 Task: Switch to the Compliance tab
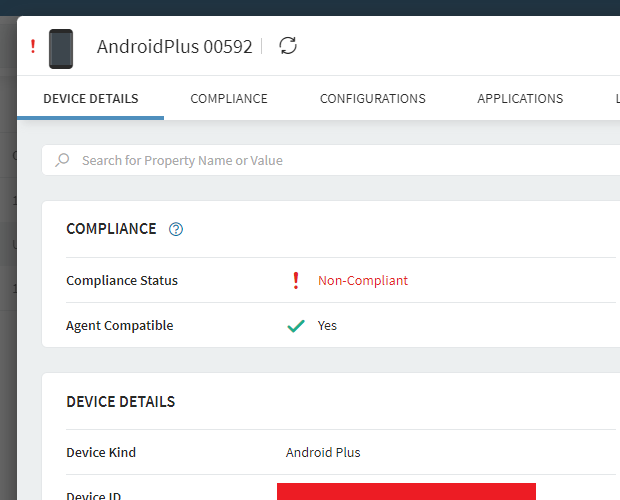(229, 99)
